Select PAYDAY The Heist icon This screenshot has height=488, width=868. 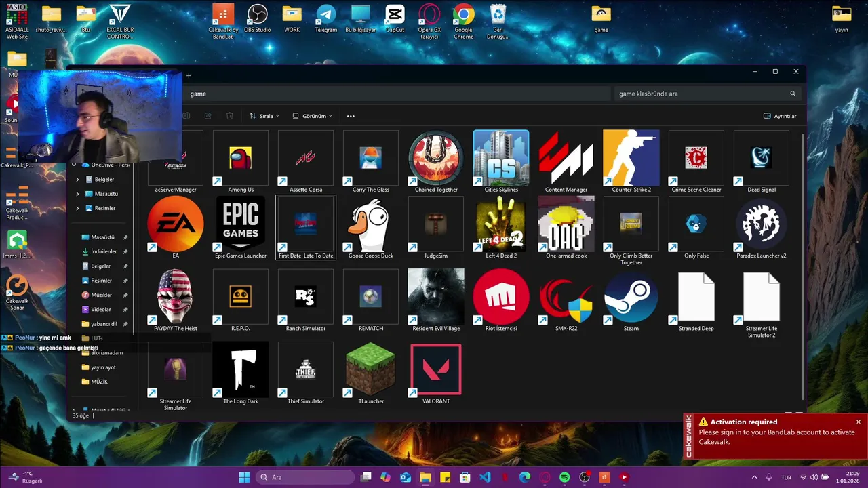click(x=176, y=297)
